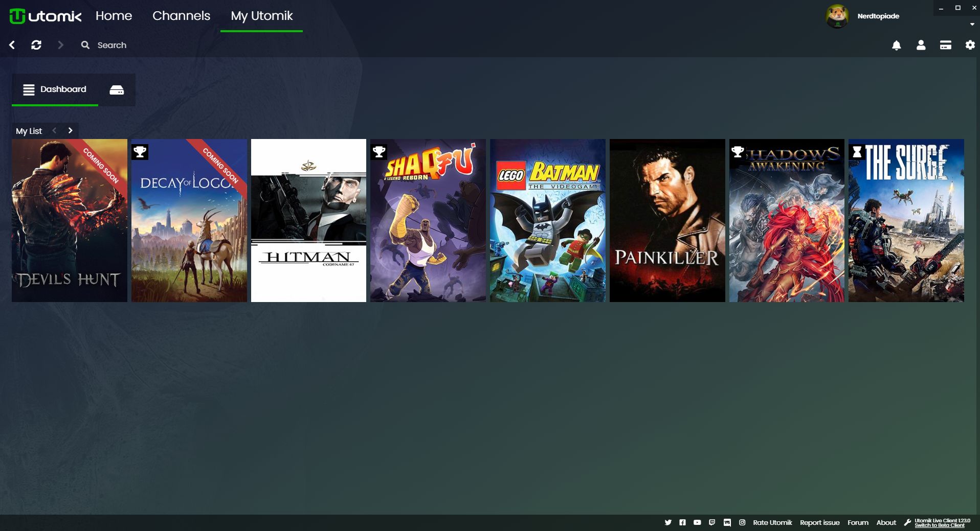
Task: Refresh the page with reload icon
Action: 36,45
